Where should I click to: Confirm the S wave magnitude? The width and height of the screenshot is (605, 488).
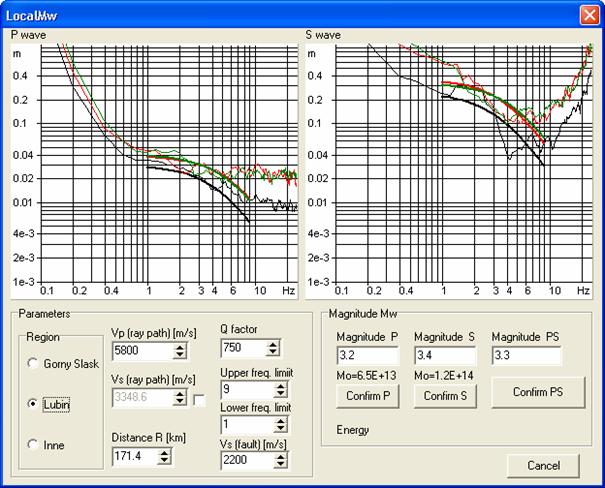(445, 396)
